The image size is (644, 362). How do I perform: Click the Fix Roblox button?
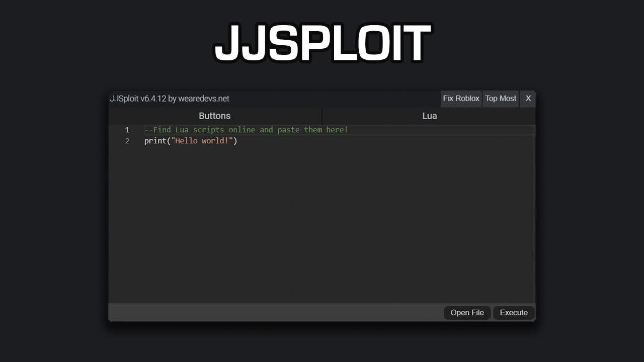[461, 99]
